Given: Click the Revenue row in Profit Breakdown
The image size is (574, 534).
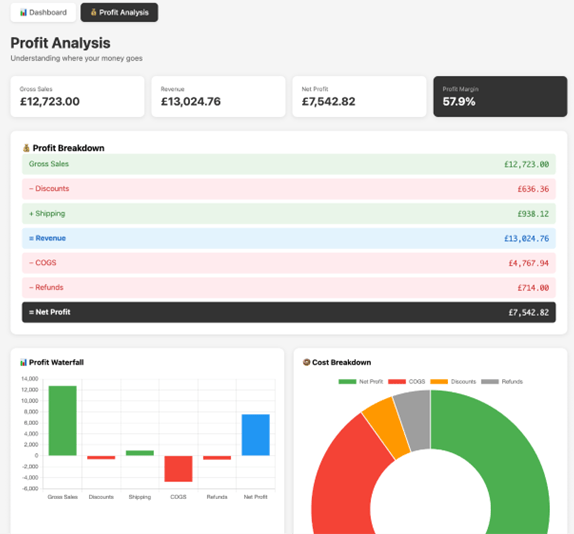Looking at the screenshot, I should point(289,238).
